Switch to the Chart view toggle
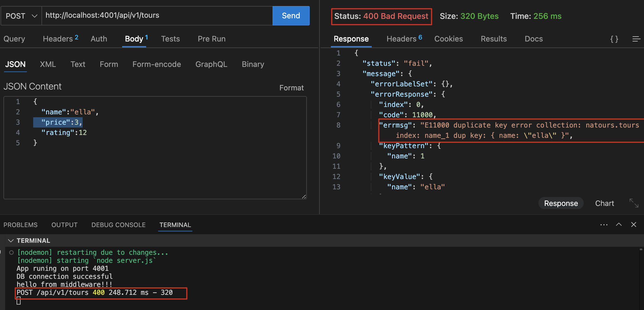 [x=604, y=203]
